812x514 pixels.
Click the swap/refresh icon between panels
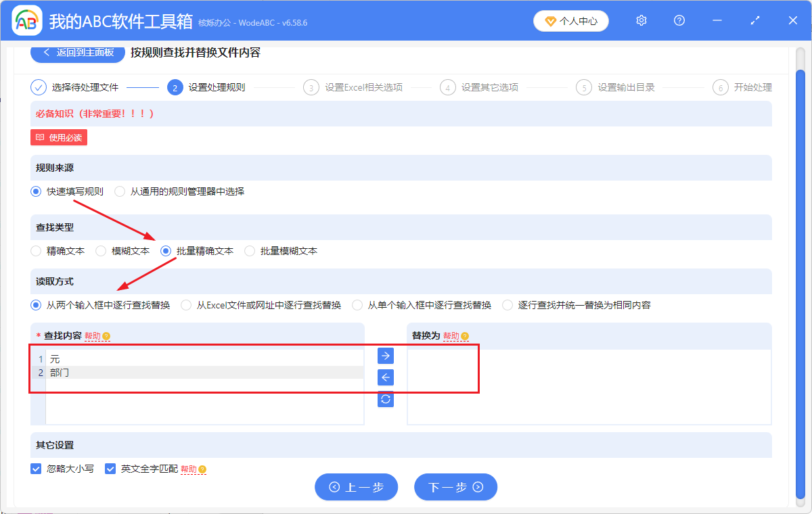coord(385,399)
